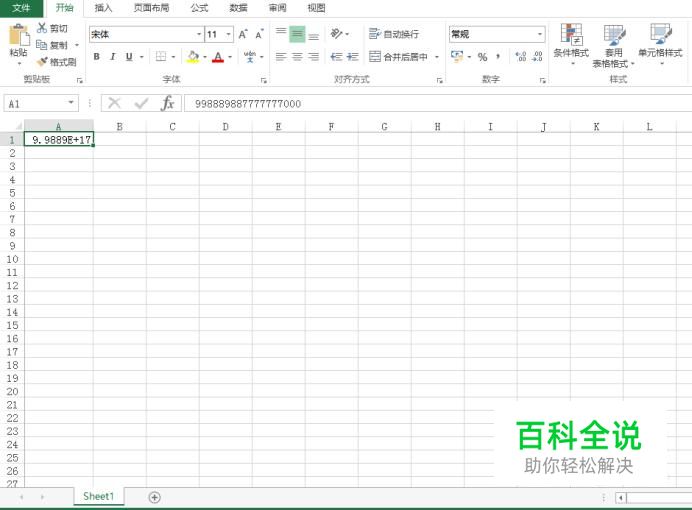Switch to Formulas (公式) tab
The width and height of the screenshot is (692, 510).
tap(199, 8)
